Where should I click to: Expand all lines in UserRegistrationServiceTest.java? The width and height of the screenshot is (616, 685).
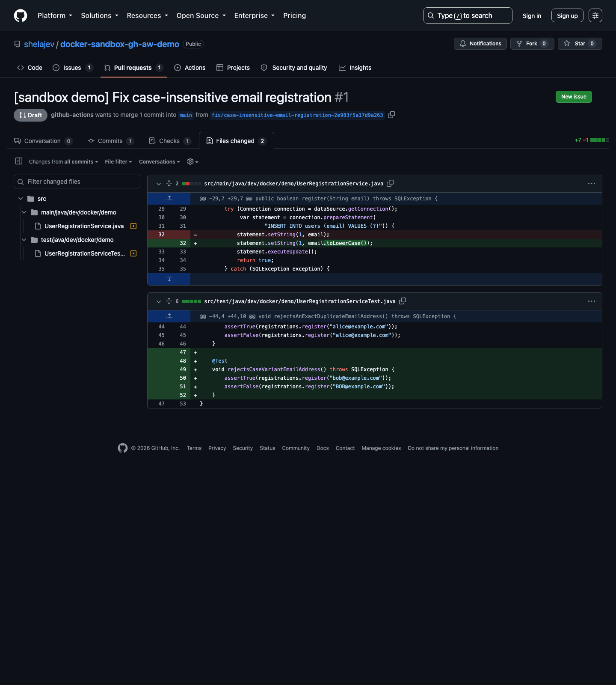169,301
